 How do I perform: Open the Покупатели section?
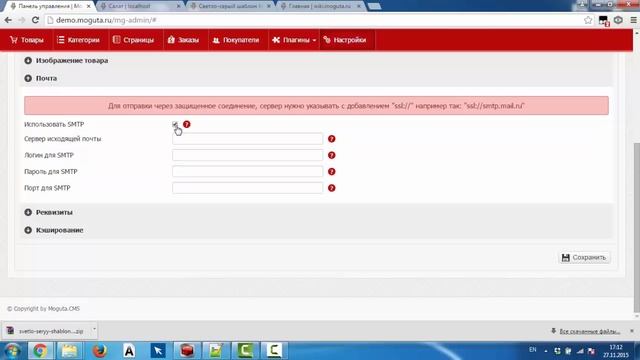(236, 40)
